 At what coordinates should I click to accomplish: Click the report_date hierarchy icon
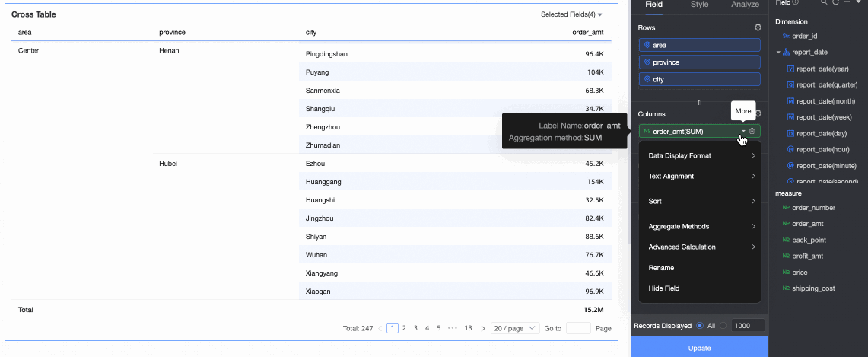(x=786, y=53)
